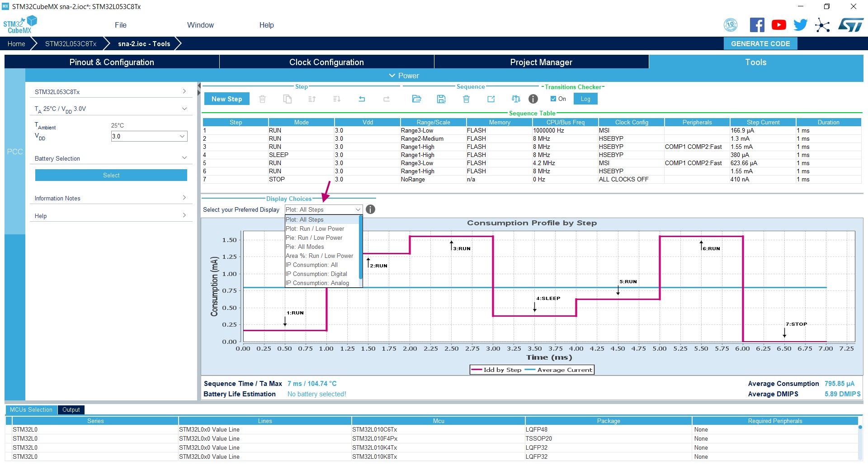868x466 pixels.
Task: Select step 4 SLEEP row in sequence table
Action: pyautogui.click(x=532, y=155)
